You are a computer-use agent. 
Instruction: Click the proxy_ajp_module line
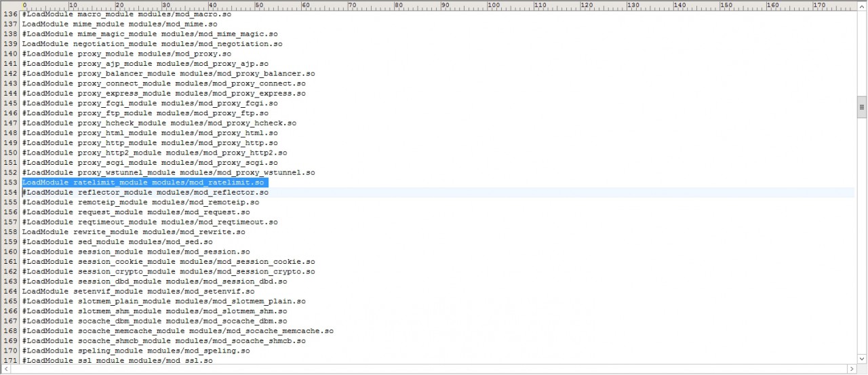click(145, 64)
